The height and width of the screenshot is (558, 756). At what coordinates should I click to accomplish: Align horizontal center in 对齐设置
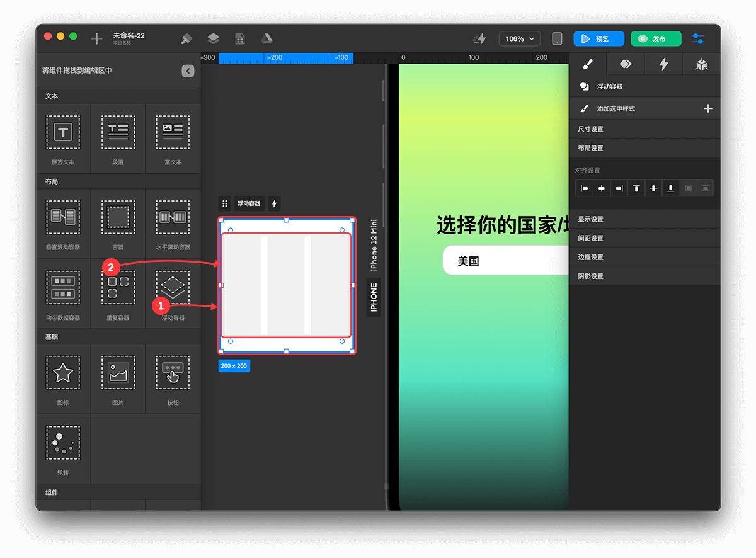pyautogui.click(x=602, y=188)
